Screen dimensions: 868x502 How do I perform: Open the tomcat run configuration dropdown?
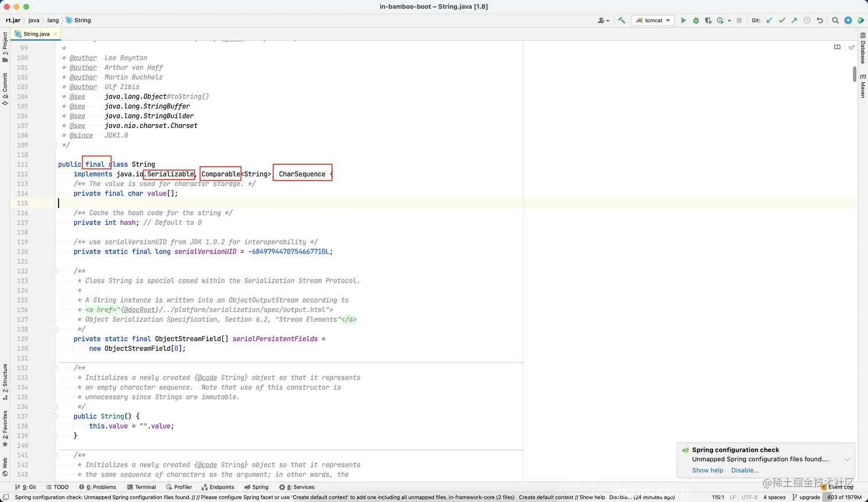653,20
